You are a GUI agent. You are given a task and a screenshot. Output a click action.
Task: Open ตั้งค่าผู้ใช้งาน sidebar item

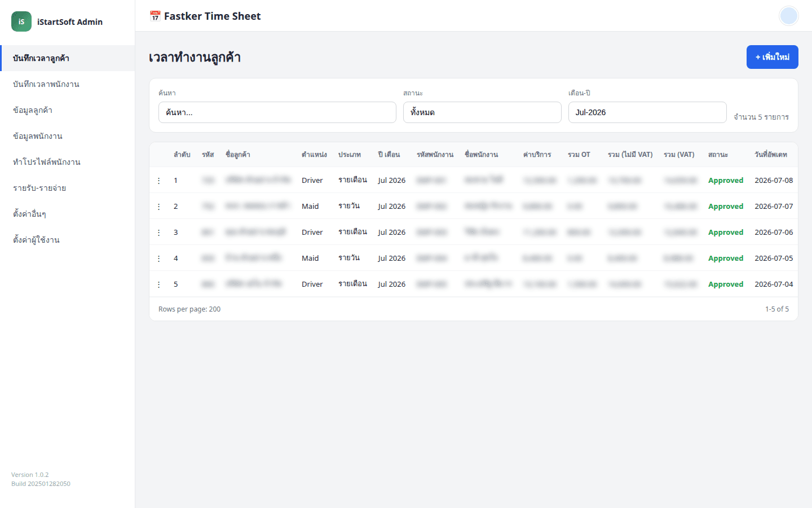[x=68, y=240]
